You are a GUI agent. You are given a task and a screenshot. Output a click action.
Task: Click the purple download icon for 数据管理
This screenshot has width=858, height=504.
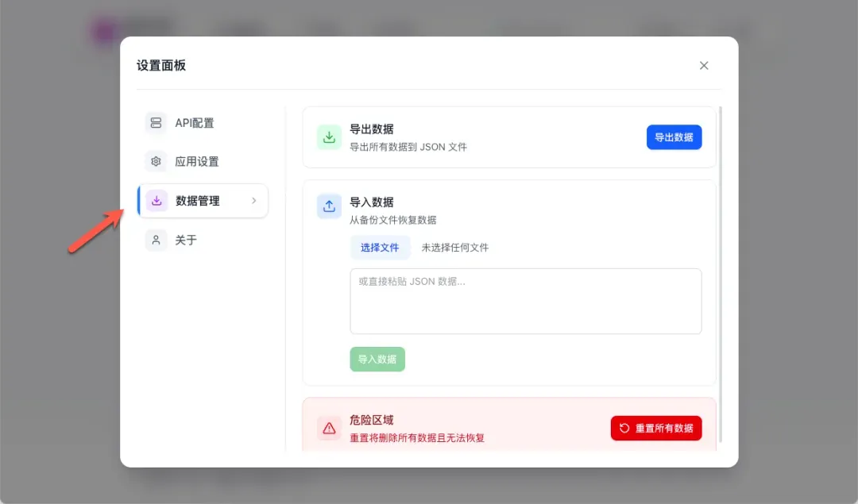(157, 201)
